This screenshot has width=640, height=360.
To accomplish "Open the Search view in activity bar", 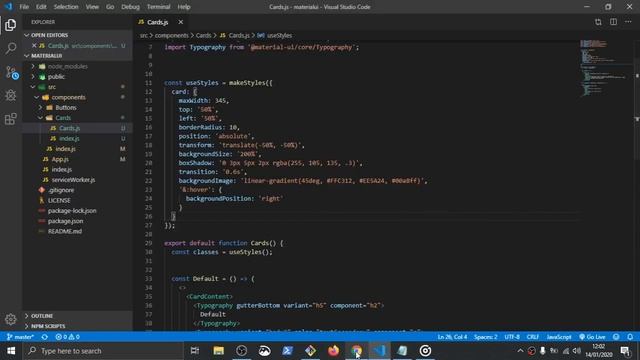I will pos(11,48).
